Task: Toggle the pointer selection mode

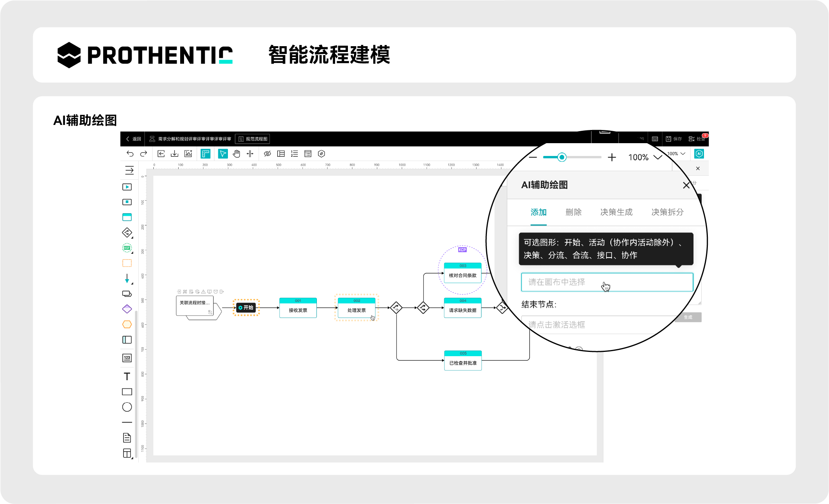Action: [223, 154]
